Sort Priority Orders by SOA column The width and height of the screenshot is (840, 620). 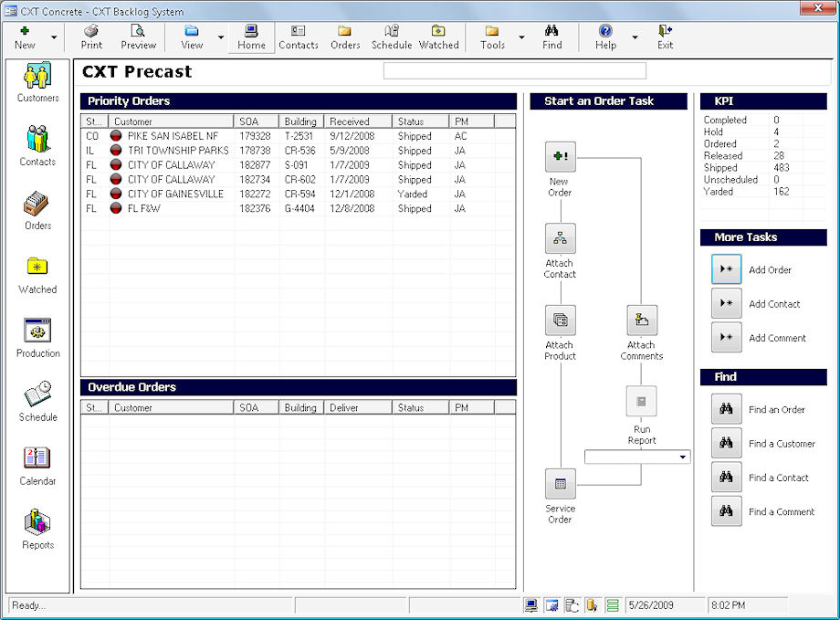(x=256, y=121)
